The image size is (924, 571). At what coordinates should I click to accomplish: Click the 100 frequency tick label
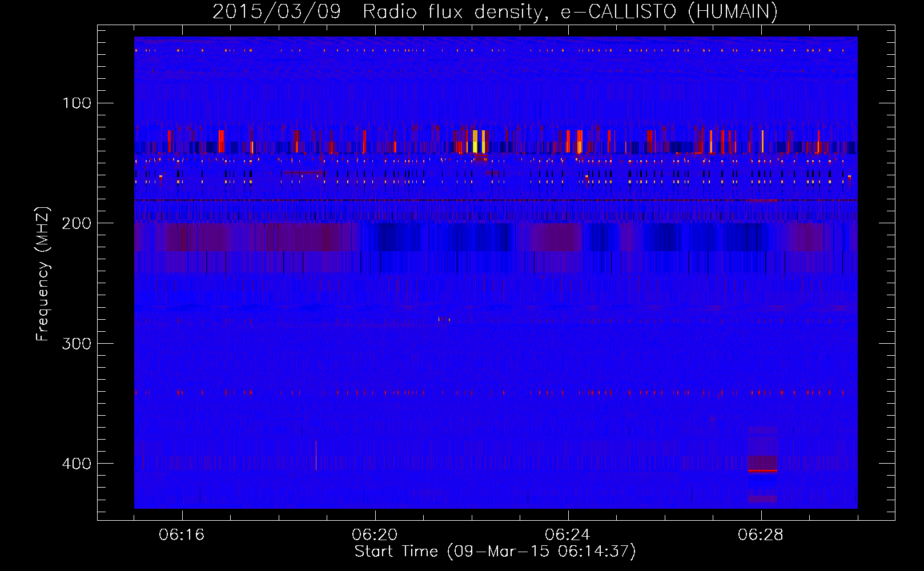click(77, 103)
